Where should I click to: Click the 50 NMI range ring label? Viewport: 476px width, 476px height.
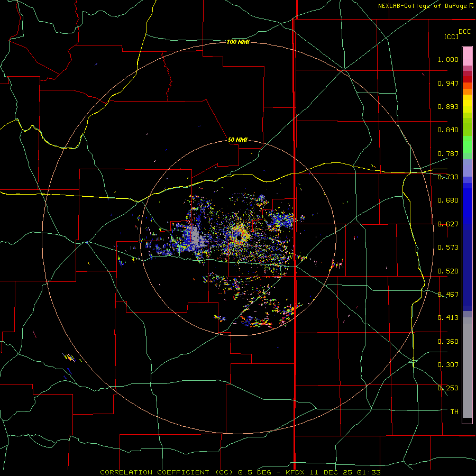(x=237, y=140)
